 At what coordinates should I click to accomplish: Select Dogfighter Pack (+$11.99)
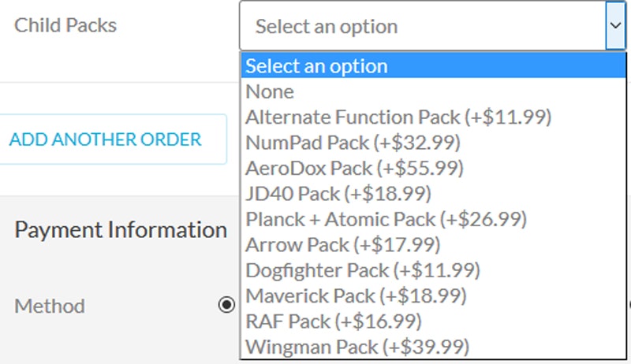363,270
